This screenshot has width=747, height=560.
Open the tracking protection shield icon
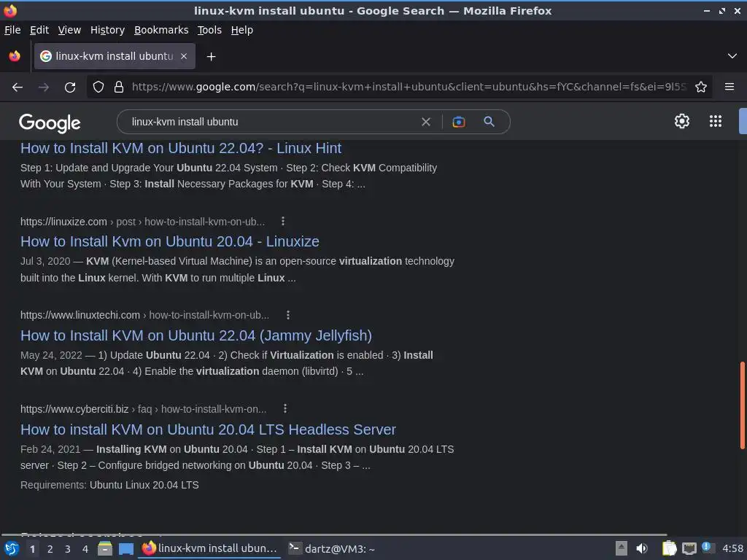(x=98, y=87)
